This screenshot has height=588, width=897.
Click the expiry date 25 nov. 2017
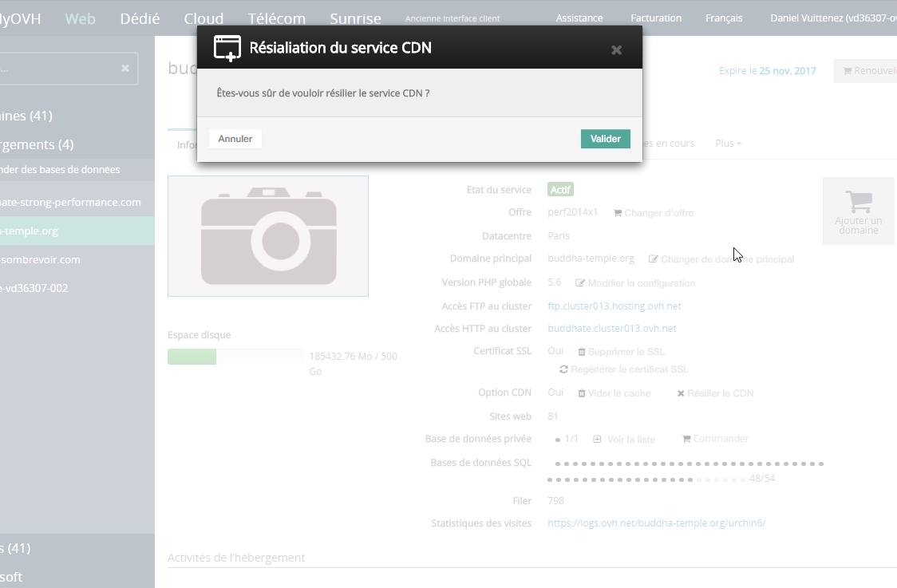coord(787,71)
